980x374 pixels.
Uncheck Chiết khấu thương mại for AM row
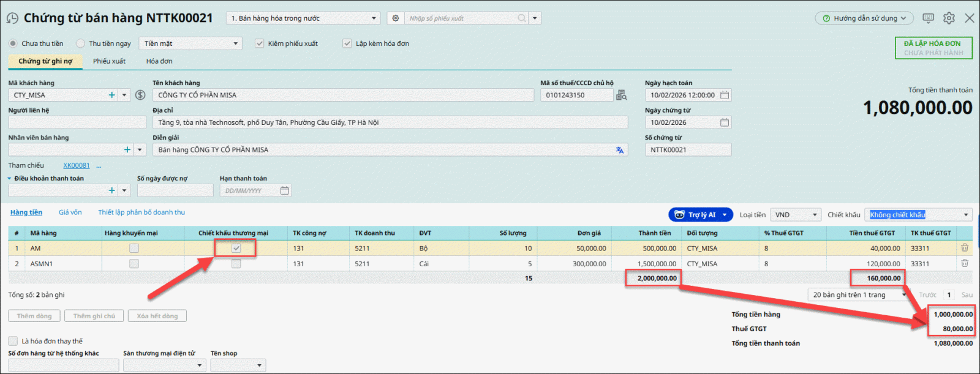(236, 248)
